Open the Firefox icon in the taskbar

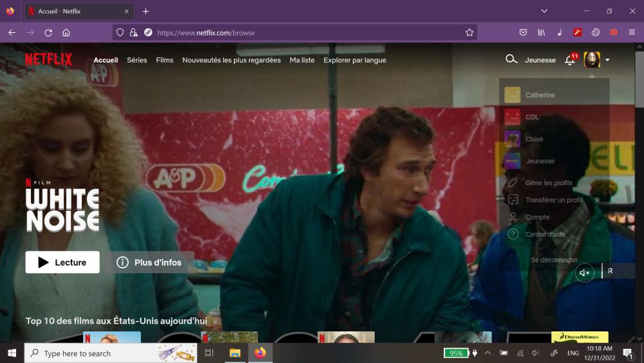click(x=260, y=353)
